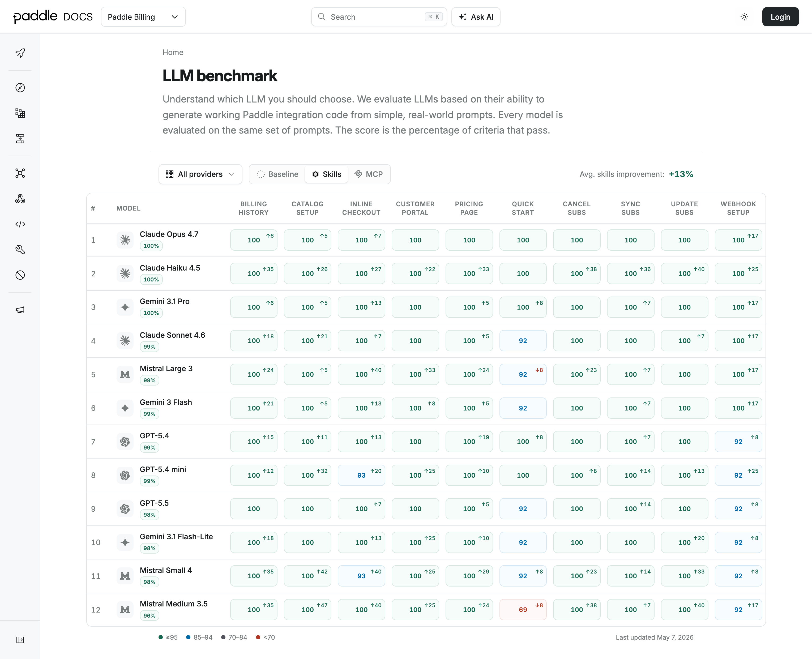Click the Mistral Small 4 98% badge
This screenshot has width=812, height=659.
pos(149,581)
